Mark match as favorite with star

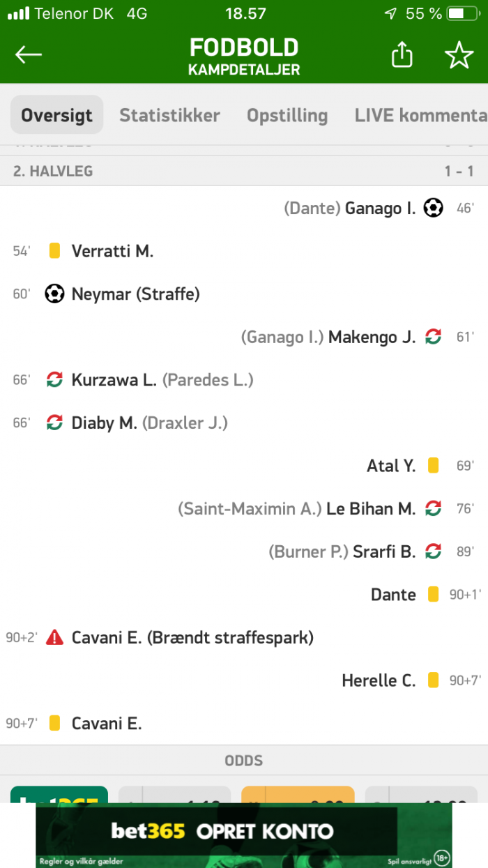[459, 55]
